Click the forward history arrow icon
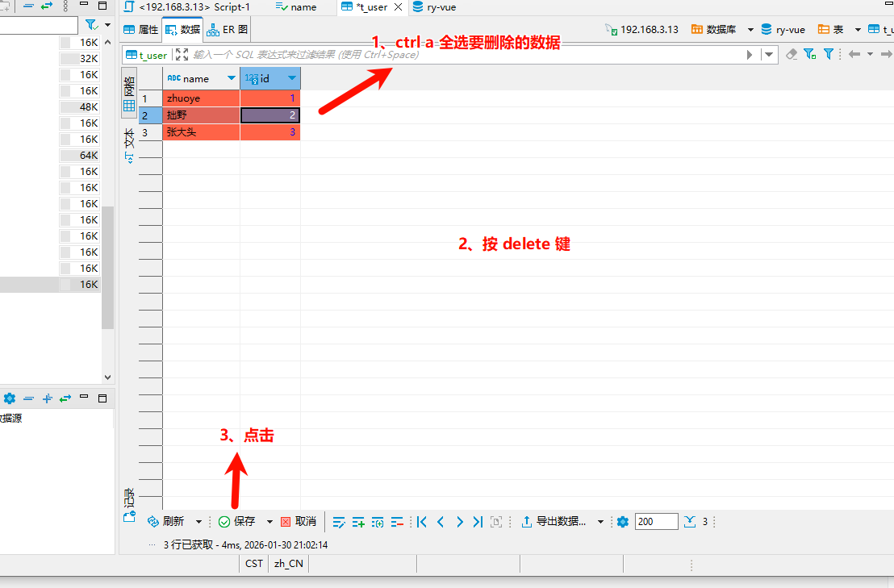 [886, 54]
